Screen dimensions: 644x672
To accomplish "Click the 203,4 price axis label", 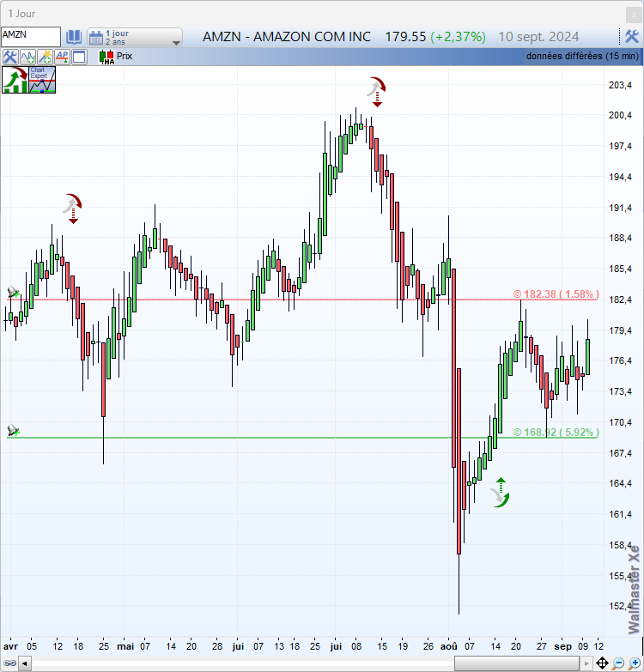I will tap(620, 85).
